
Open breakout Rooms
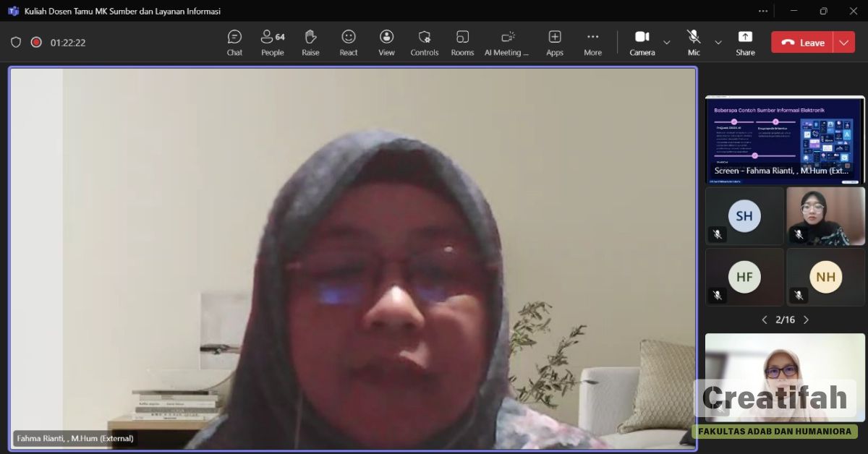click(462, 43)
